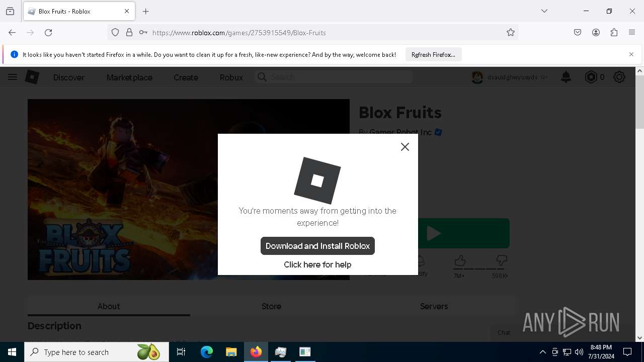Open Firefox account icon

click(596, 32)
